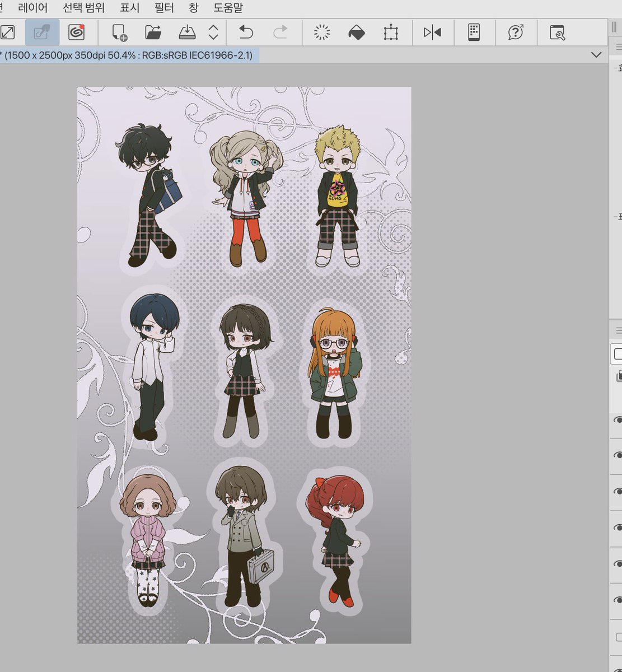Toggle the topmost layer eye icon

tap(618, 420)
